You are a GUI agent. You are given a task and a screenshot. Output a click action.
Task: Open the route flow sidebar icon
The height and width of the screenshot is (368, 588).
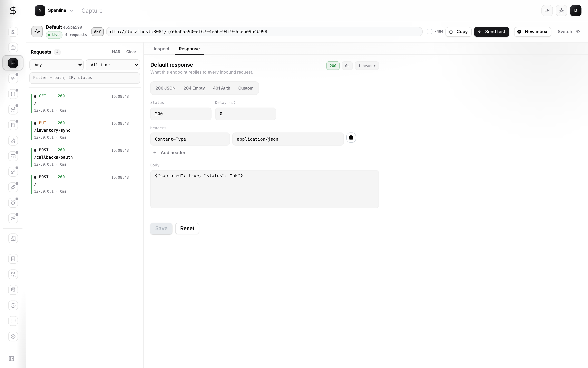point(13,110)
